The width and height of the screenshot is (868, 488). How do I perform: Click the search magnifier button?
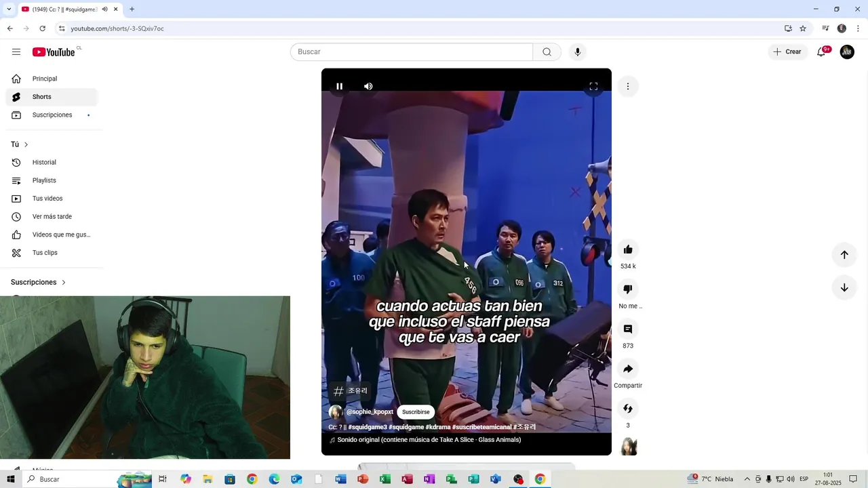pyautogui.click(x=547, y=52)
